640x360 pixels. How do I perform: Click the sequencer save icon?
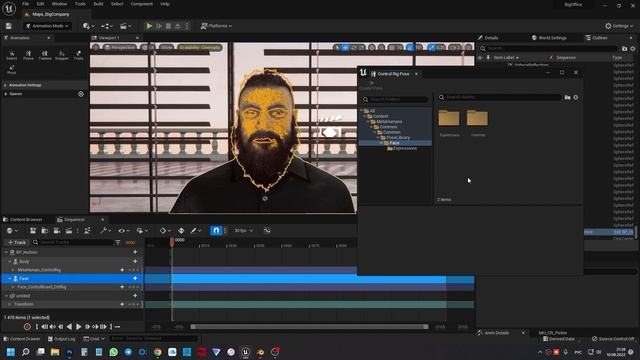(x=33, y=231)
